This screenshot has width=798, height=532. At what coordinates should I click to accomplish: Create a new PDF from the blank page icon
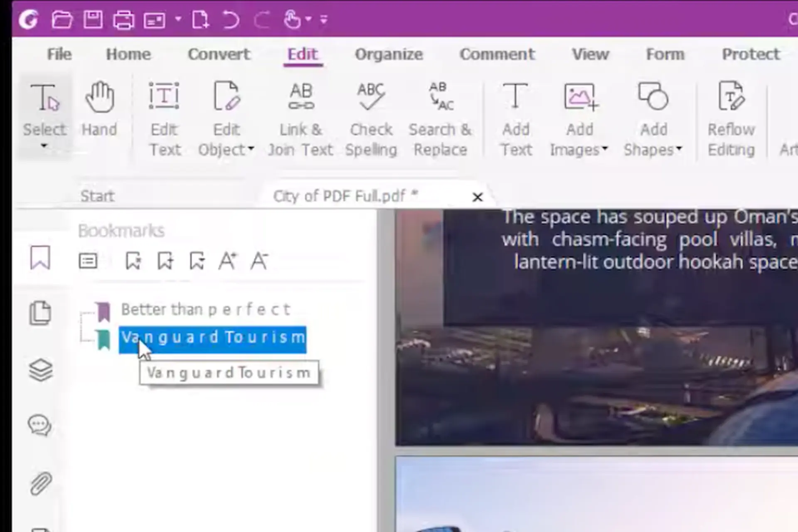tap(200, 20)
